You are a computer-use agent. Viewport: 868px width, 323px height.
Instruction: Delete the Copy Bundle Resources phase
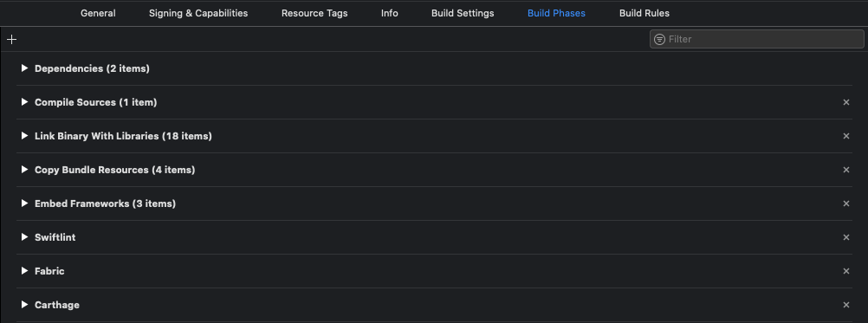pyautogui.click(x=845, y=170)
